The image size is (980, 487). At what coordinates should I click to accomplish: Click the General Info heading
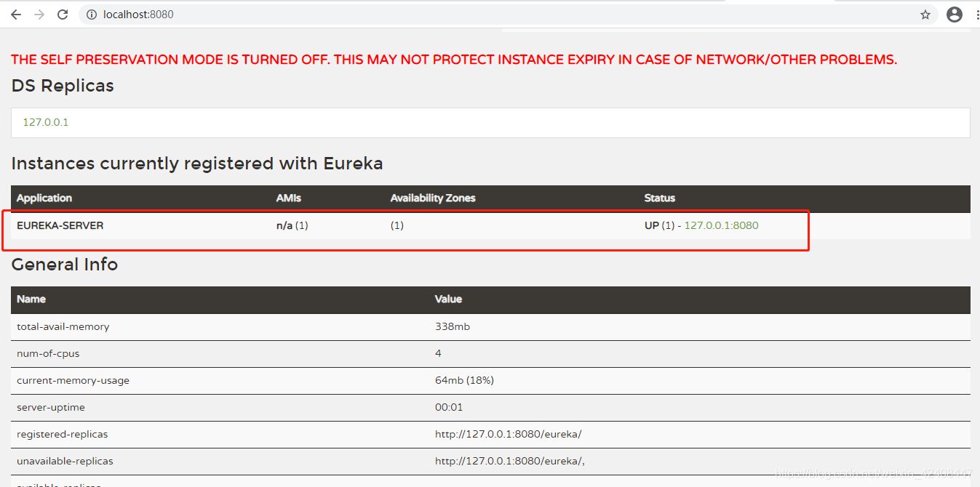click(x=65, y=265)
